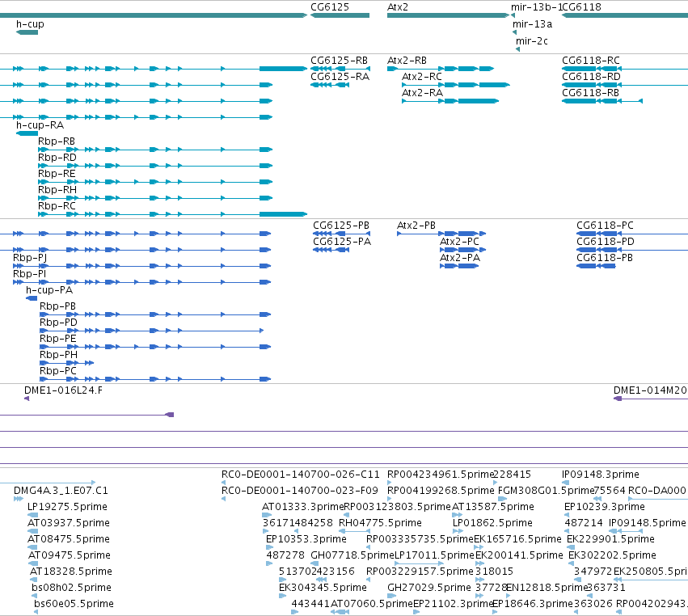Click the EK304345.5prime EST label
This screenshot has height=616, width=688.
point(323,588)
